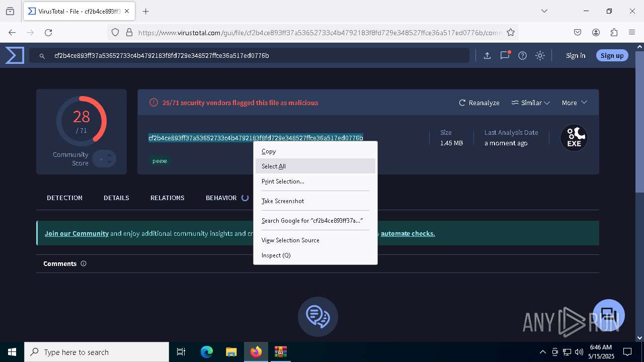Click the Sign up button
Image resolution: width=644 pixels, height=362 pixels.
pos(612,56)
